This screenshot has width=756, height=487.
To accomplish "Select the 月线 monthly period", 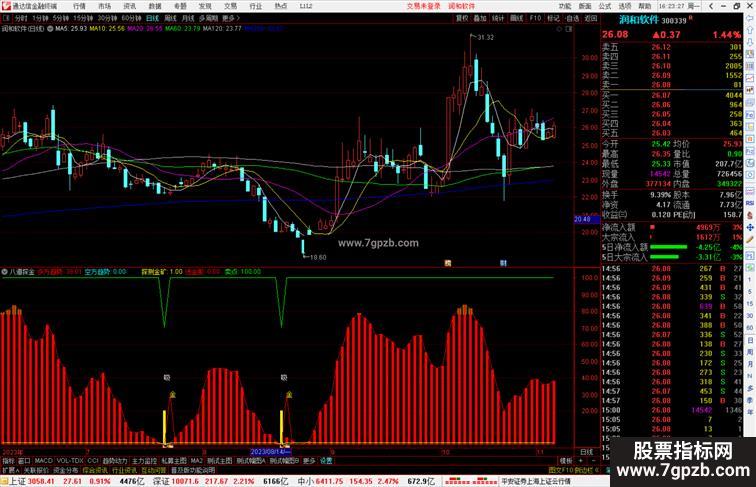I will coord(188,18).
